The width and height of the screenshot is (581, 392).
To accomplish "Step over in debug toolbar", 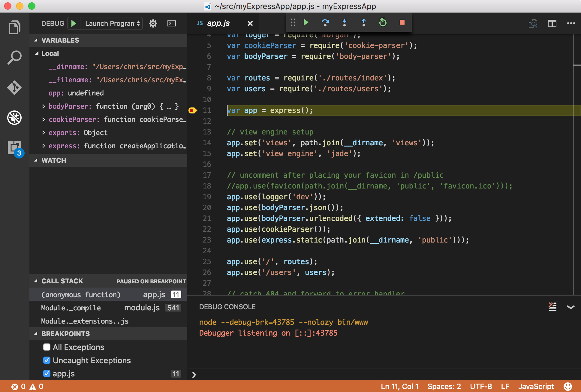I will [x=325, y=22].
